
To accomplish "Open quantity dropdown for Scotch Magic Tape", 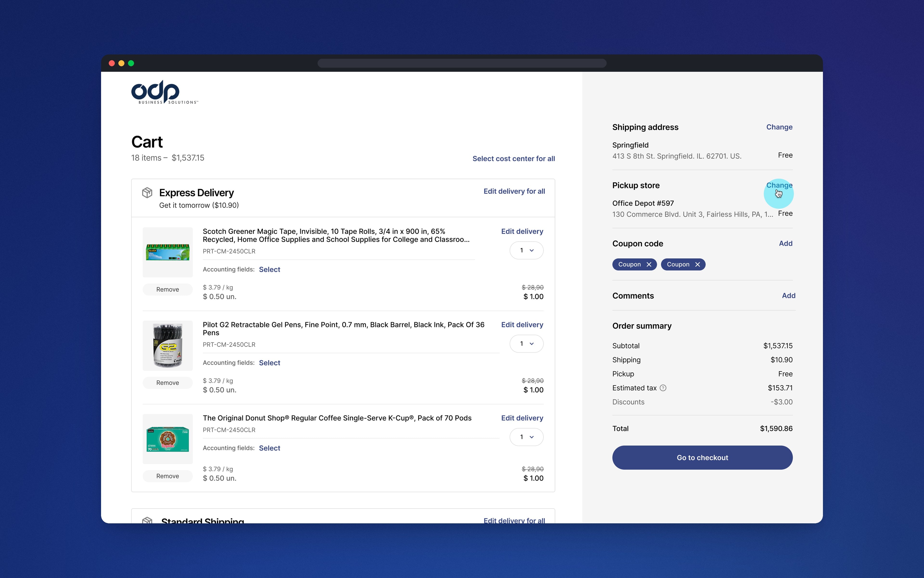I will [x=526, y=250].
